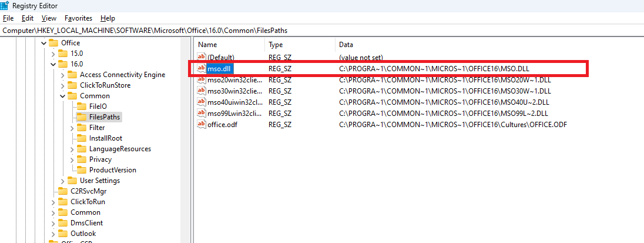Screen dimensions: 644x243
Task: Open the Favorites menu
Action: [x=78, y=18]
